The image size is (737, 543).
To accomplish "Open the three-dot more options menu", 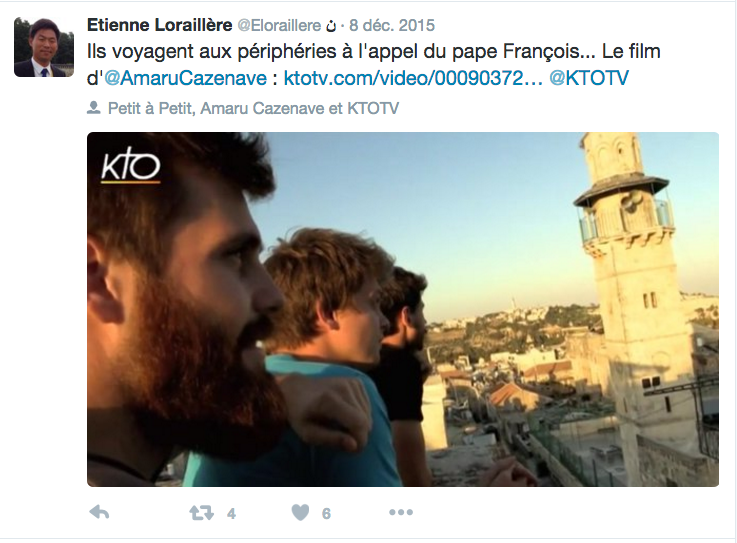I will coord(401,512).
